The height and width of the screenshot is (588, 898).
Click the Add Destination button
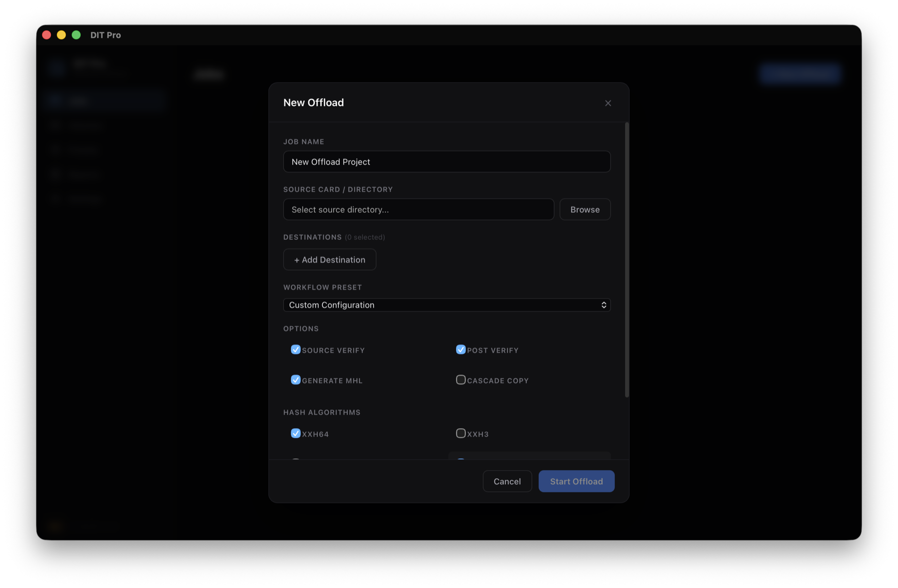coord(329,259)
